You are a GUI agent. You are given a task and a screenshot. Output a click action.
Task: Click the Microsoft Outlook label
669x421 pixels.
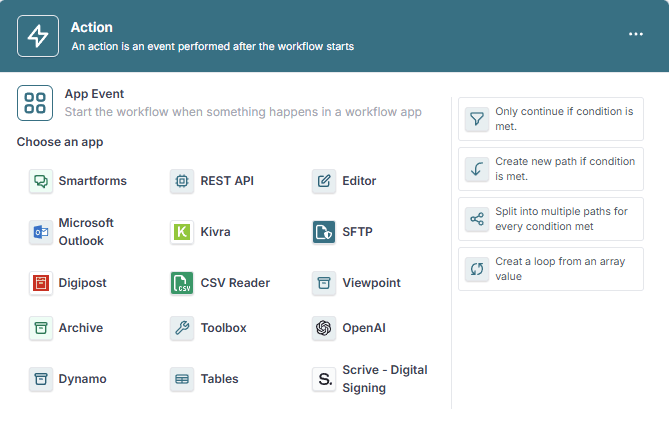click(86, 232)
